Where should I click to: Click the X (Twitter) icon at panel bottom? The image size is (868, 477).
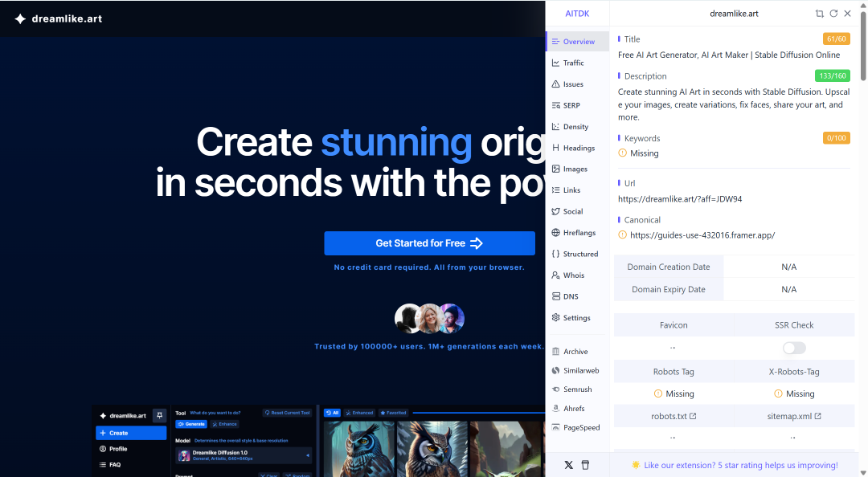568,465
